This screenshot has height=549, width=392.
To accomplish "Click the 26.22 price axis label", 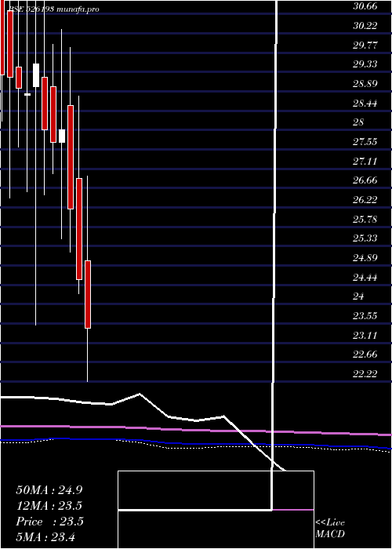I will [365, 199].
